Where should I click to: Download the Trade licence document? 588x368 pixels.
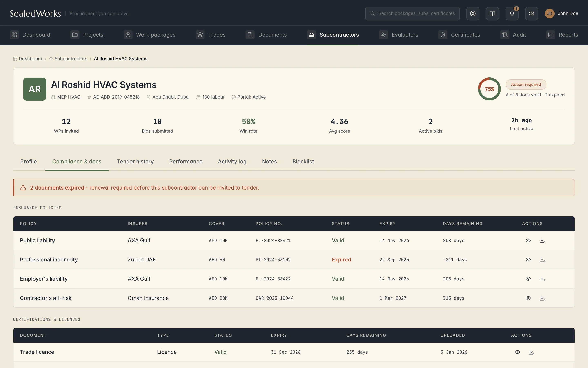pos(531,352)
